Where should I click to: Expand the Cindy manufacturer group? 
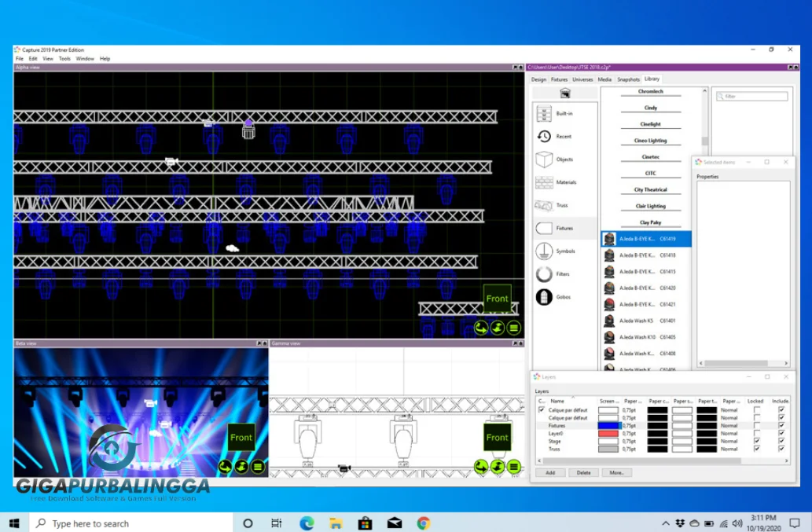point(650,108)
